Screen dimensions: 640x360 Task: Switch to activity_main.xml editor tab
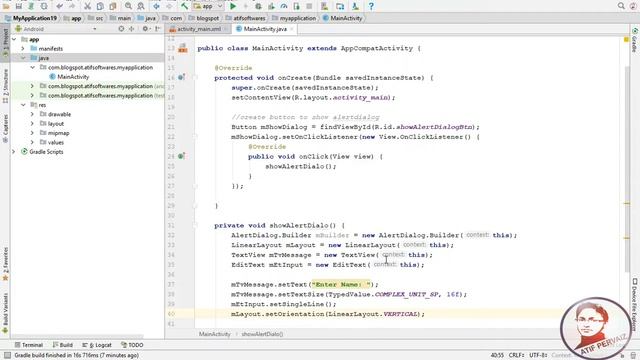click(198, 29)
